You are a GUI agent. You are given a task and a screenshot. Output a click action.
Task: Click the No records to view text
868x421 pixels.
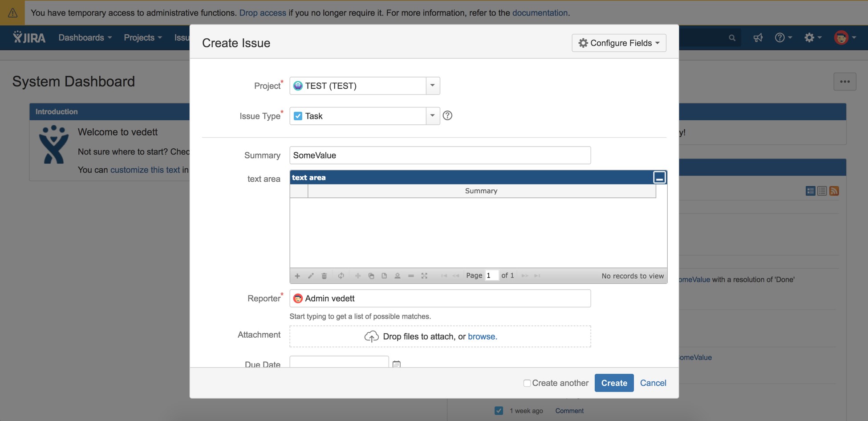pos(633,276)
